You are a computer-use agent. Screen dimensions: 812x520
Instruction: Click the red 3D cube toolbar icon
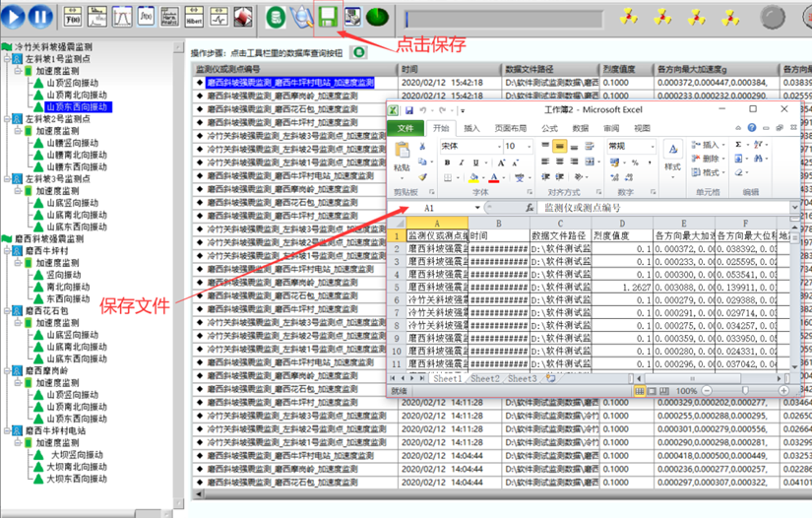tap(243, 17)
